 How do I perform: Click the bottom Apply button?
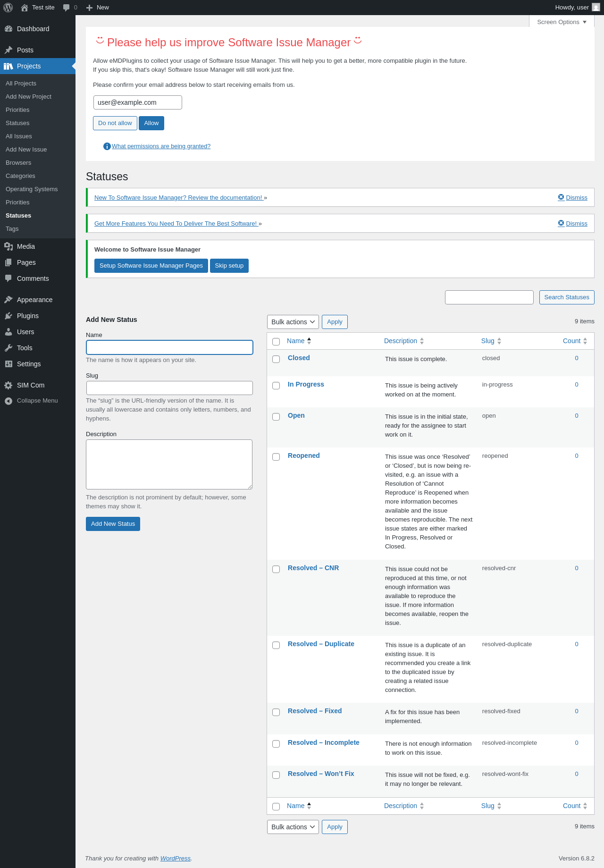(335, 827)
